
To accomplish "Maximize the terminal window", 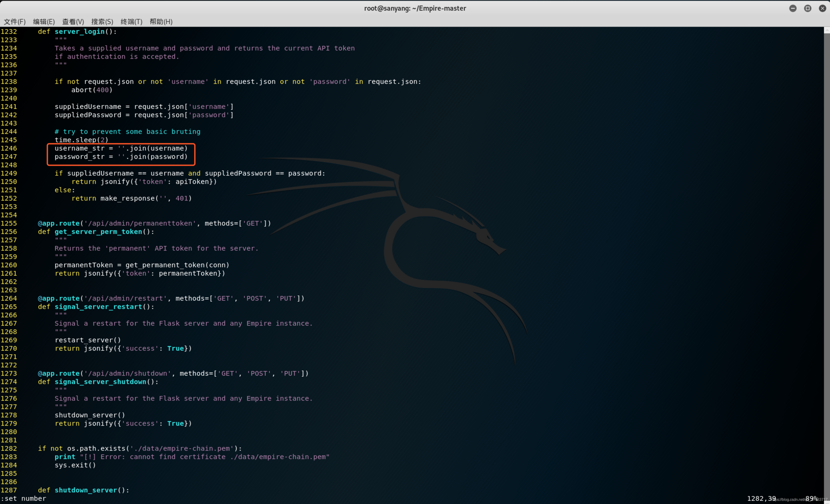I will tap(808, 8).
